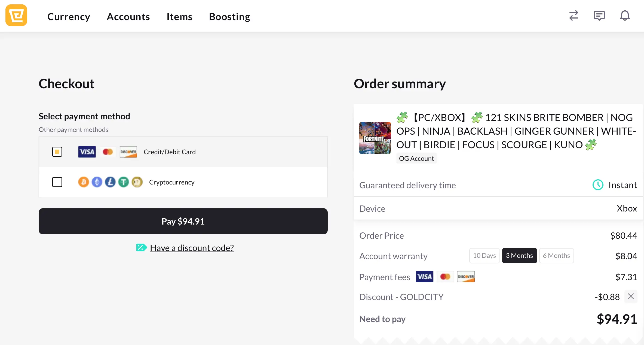Image resolution: width=644 pixels, height=345 pixels.
Task: Open the Currency menu
Action: (69, 16)
